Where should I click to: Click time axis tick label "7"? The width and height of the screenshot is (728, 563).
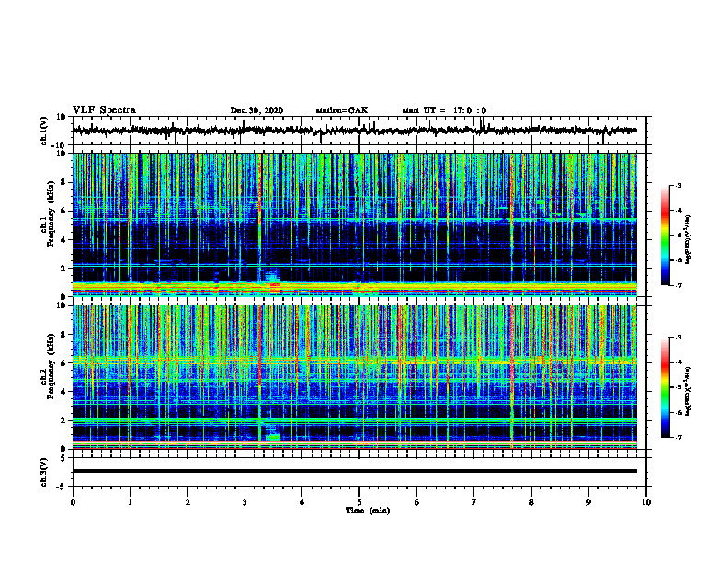[474, 502]
